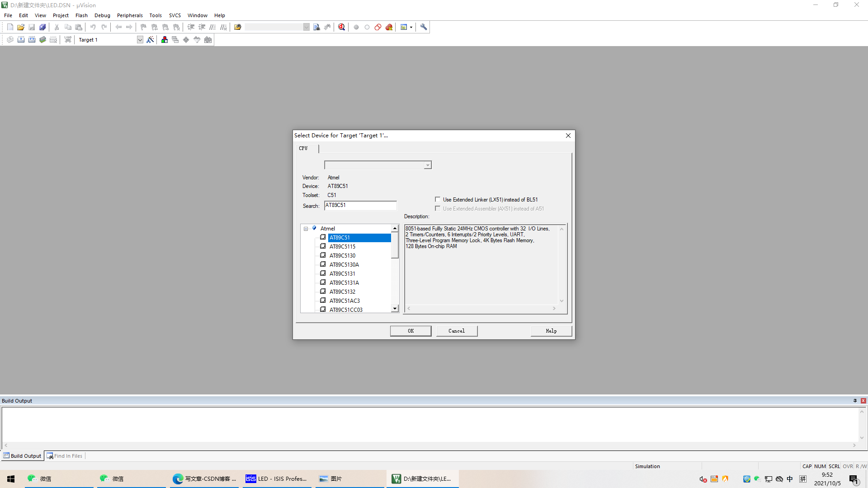
Task: Click the Build Output panel icon
Action: (5, 455)
